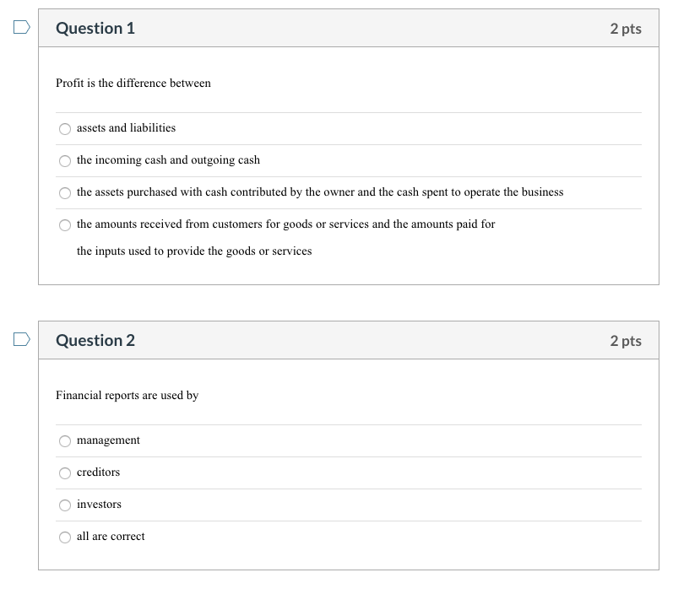The height and width of the screenshot is (594, 700).
Task: Choose 'creditors' for Question 2
Action: point(65,472)
